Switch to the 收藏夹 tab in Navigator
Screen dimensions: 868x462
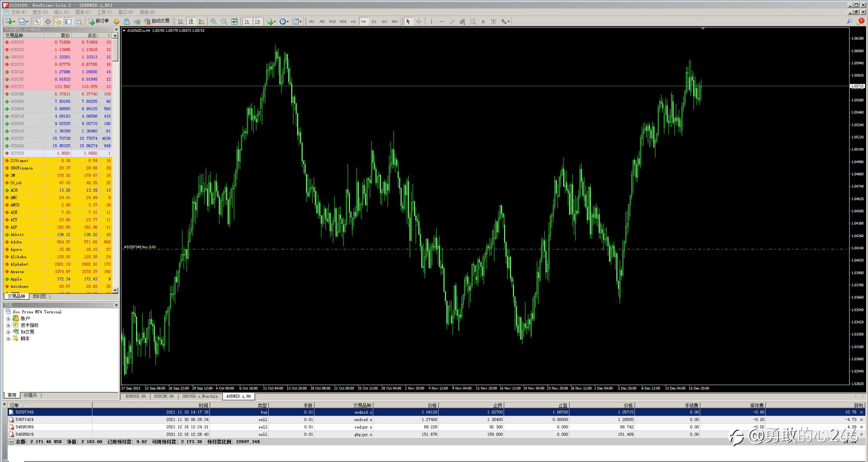[30, 395]
